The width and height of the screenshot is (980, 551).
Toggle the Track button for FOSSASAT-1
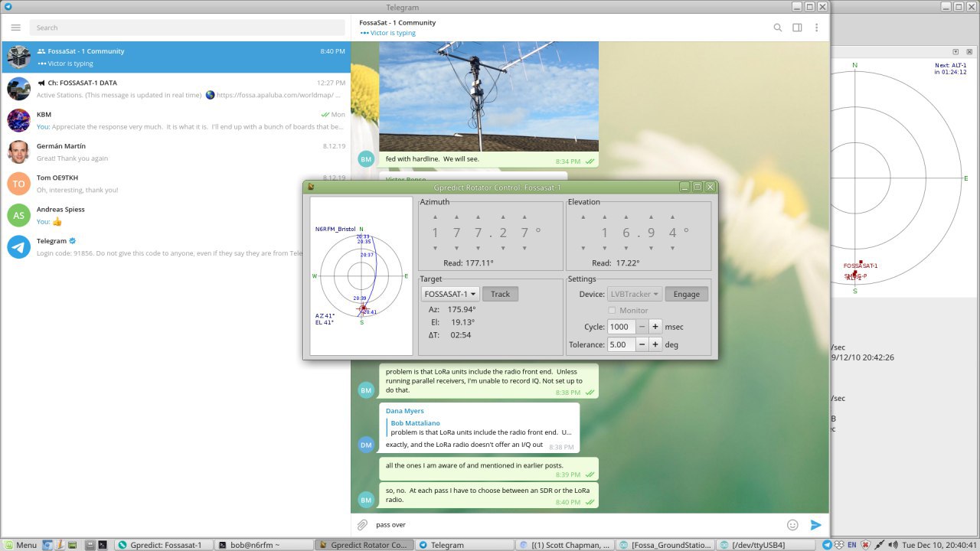click(x=500, y=294)
